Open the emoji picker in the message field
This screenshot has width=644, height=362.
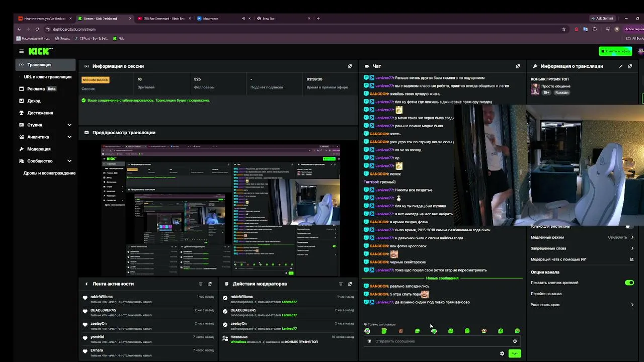[x=515, y=341]
